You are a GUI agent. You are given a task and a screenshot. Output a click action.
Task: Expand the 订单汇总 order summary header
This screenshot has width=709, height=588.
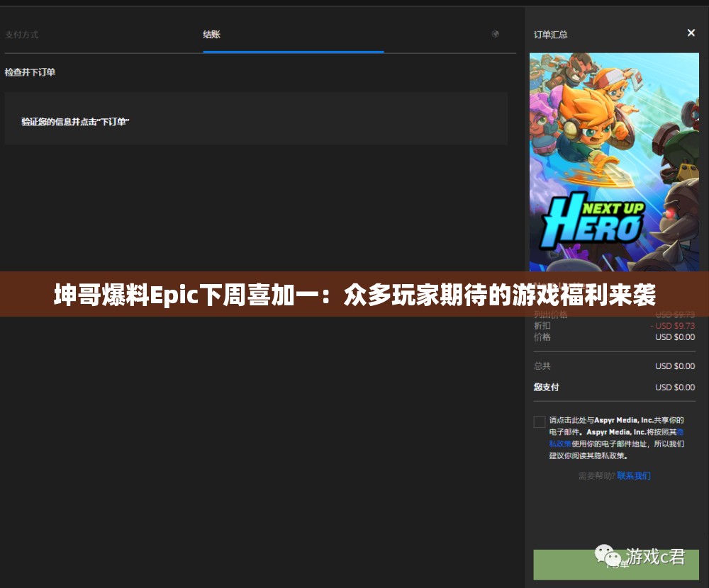(549, 33)
